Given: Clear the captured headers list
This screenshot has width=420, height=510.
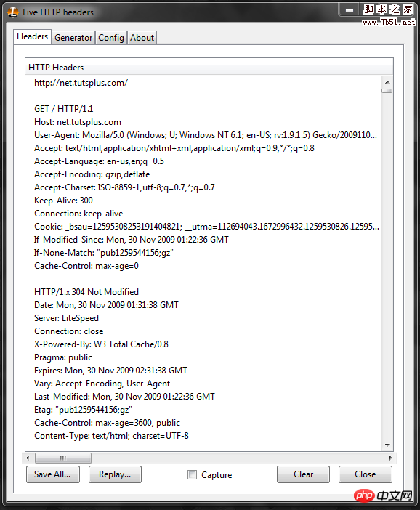Looking at the screenshot, I should tap(303, 474).
